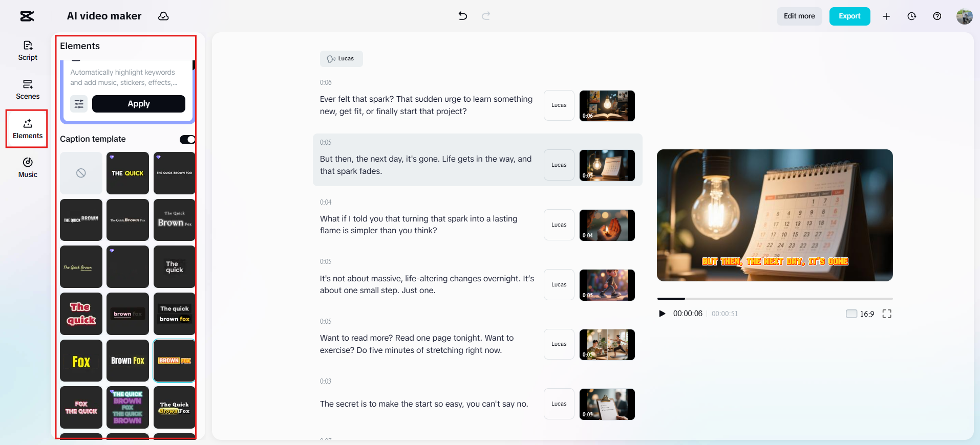Choose the purple-green stacked 'THE QUICK BROWN' template

click(127, 407)
